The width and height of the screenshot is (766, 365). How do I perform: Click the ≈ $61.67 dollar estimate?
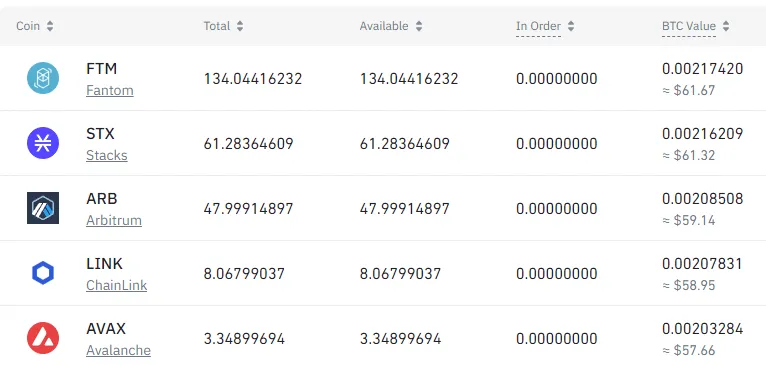688,90
